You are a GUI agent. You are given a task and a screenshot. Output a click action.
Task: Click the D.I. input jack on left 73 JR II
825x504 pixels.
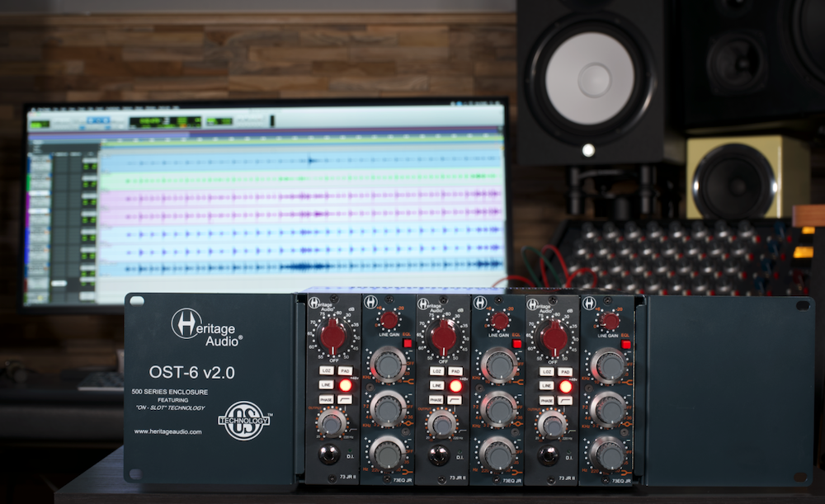[x=328, y=455]
